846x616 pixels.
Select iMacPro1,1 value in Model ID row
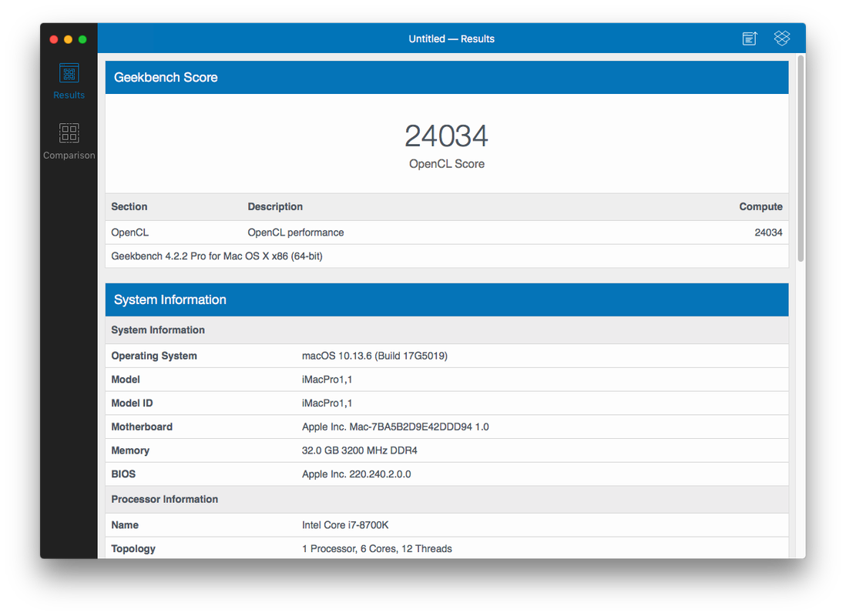point(327,403)
